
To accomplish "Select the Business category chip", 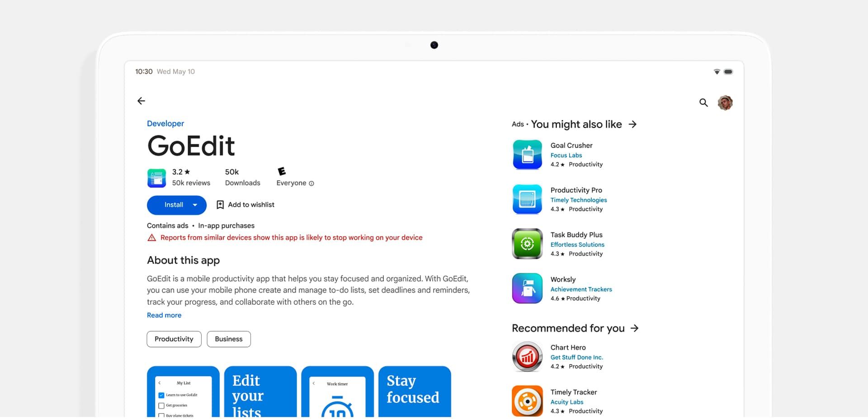I will [229, 339].
